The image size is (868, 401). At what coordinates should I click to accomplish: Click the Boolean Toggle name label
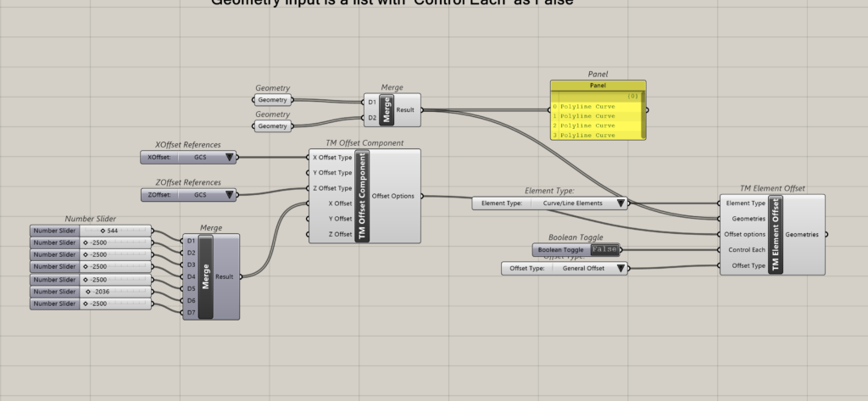[x=562, y=250]
